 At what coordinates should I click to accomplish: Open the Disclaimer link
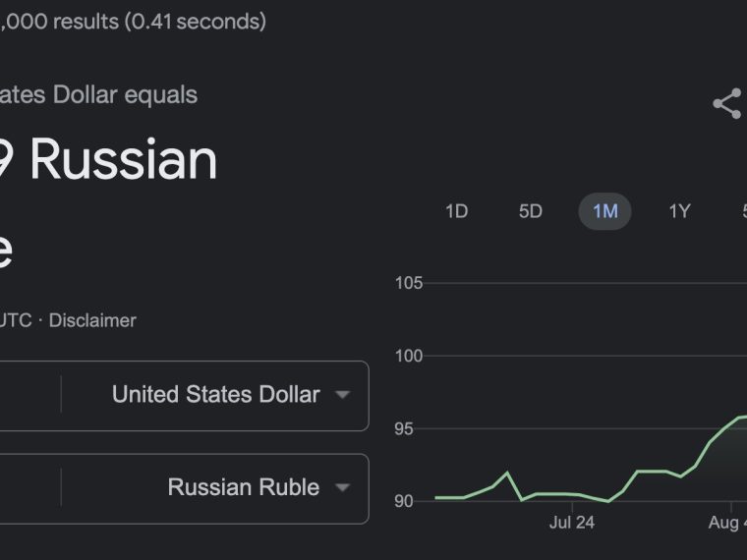[92, 320]
